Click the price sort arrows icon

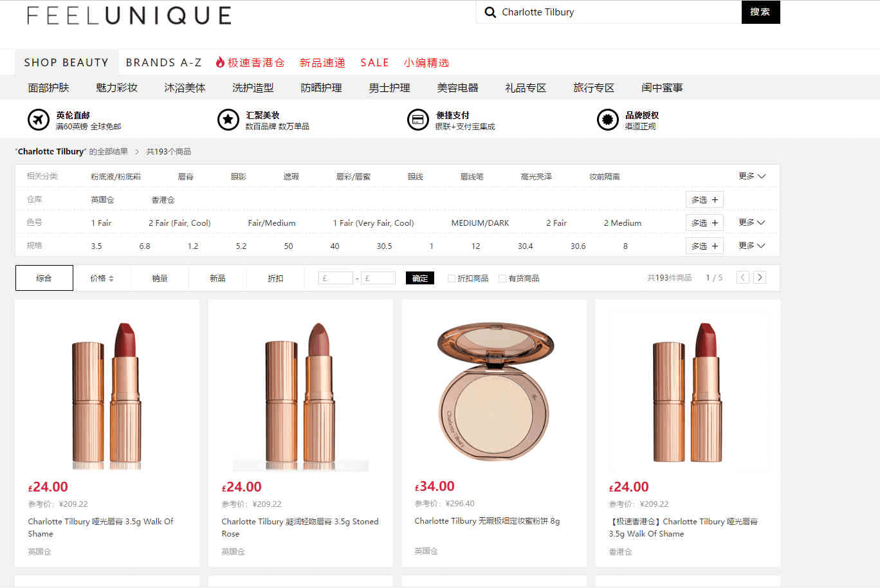pos(111,279)
